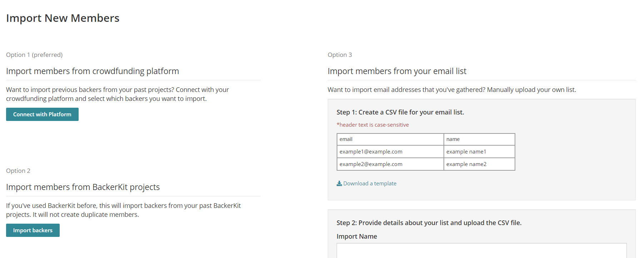Select the name header cell in table
Image resolution: width=644 pixels, height=258 pixels.
[x=479, y=139]
